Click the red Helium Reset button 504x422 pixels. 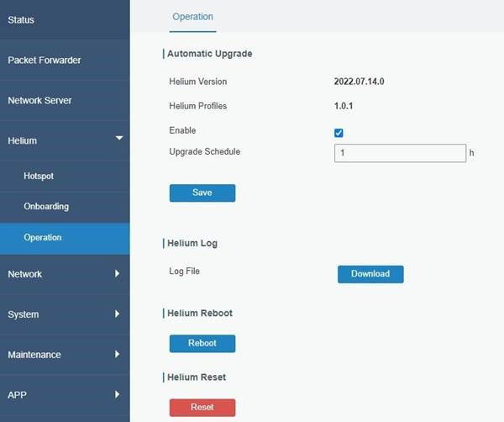pyautogui.click(x=202, y=408)
